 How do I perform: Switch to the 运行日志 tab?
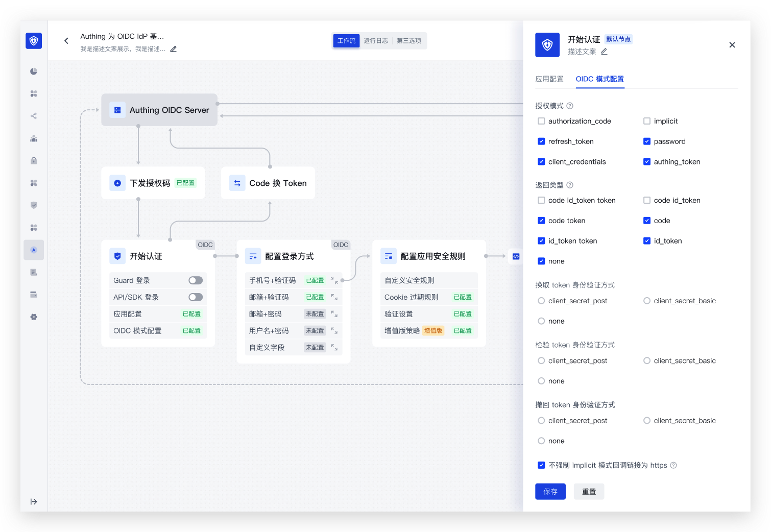[376, 41]
